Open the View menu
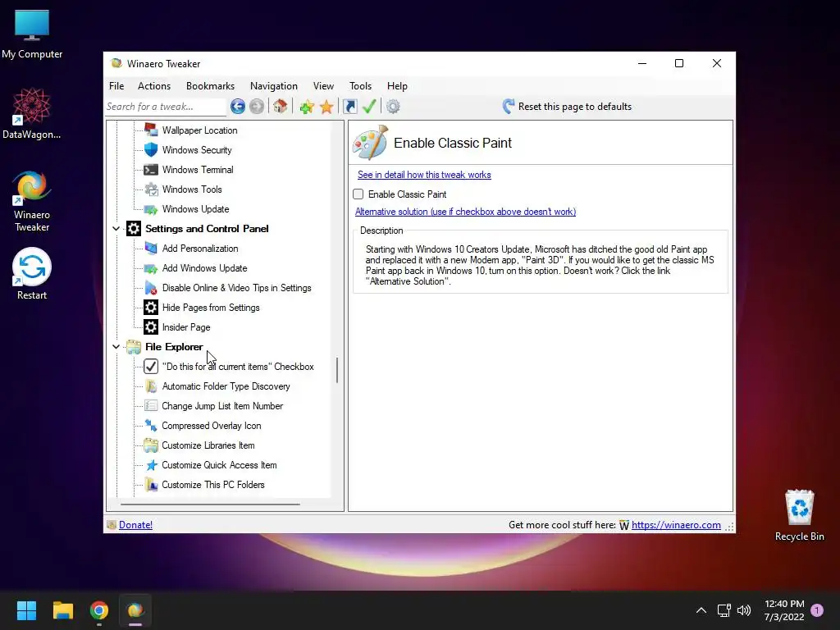Image resolution: width=840 pixels, height=630 pixels. 323,85
